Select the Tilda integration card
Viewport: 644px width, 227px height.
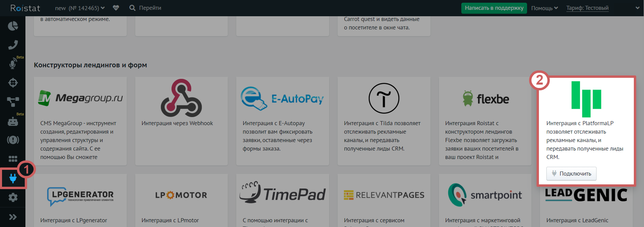(384, 121)
